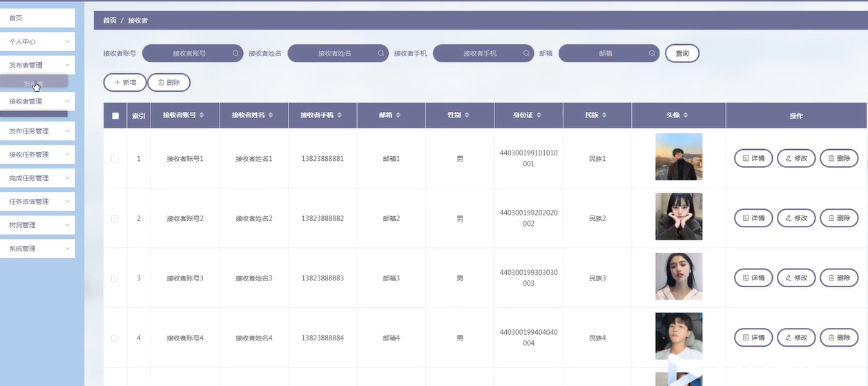The image size is (868, 386).
Task: Click search icon in 接收者手机 field
Action: tap(526, 53)
